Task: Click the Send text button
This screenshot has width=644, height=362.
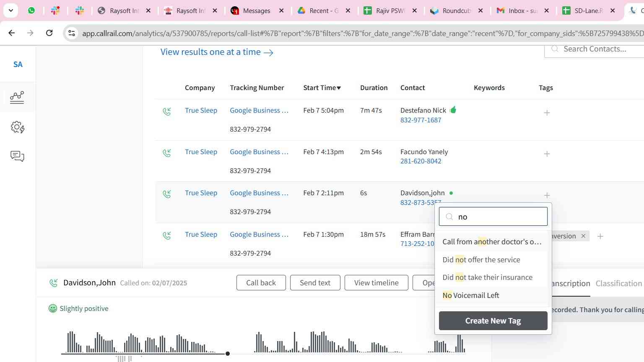Action: 315,283
